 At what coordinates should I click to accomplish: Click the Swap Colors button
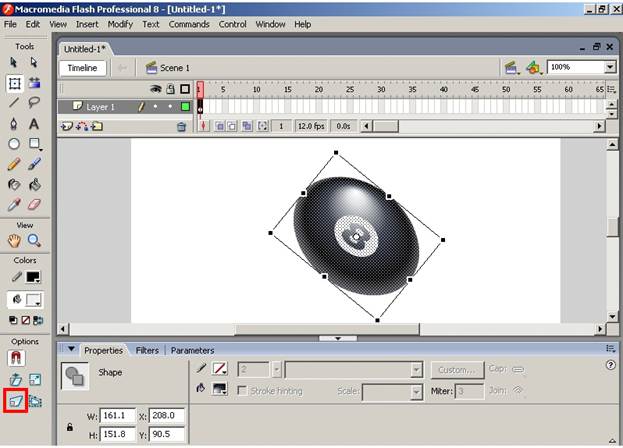coord(38,320)
